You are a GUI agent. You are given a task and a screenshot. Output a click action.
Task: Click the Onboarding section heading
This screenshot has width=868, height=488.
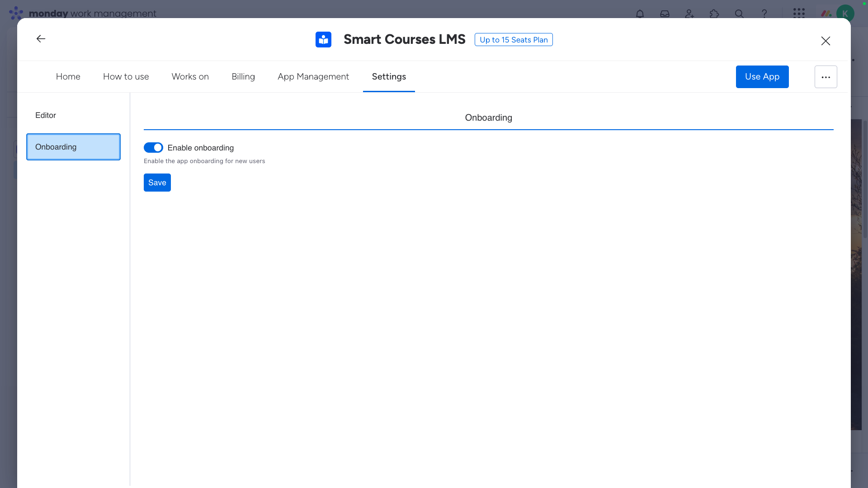tap(488, 118)
